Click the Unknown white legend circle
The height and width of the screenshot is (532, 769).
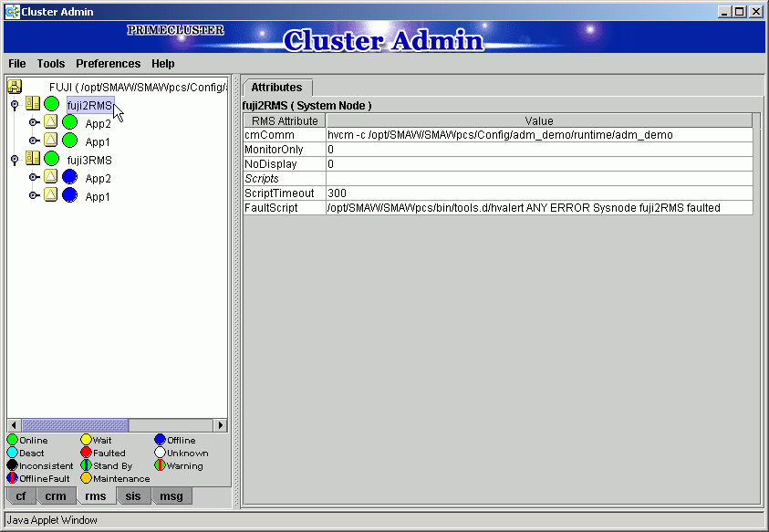(160, 453)
